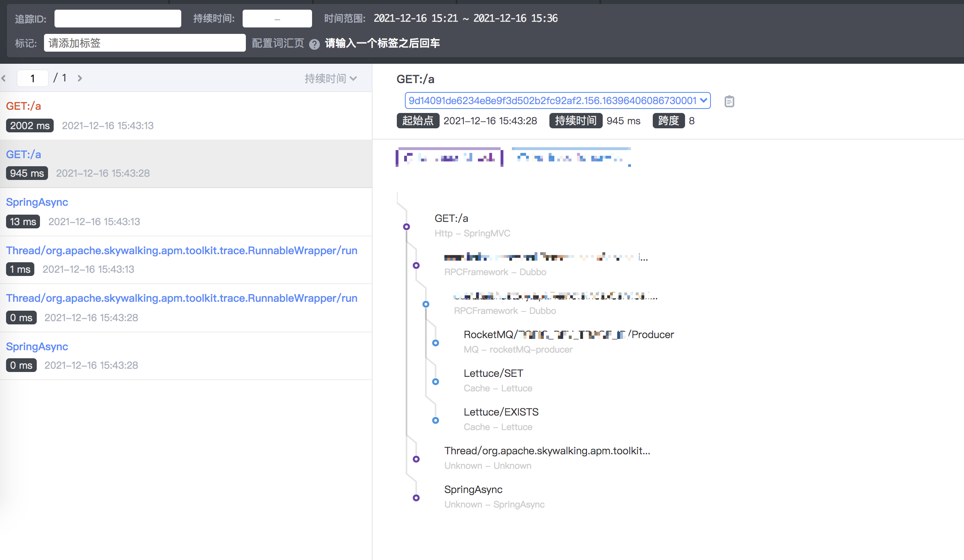The width and height of the screenshot is (964, 560).
Task: Select the RocketMQ Producer span node dot
Action: point(435,343)
